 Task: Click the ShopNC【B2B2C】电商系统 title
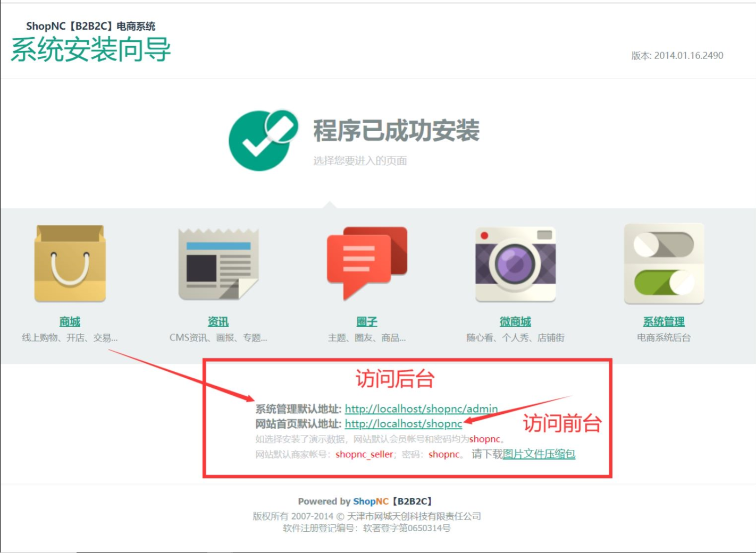click(91, 26)
